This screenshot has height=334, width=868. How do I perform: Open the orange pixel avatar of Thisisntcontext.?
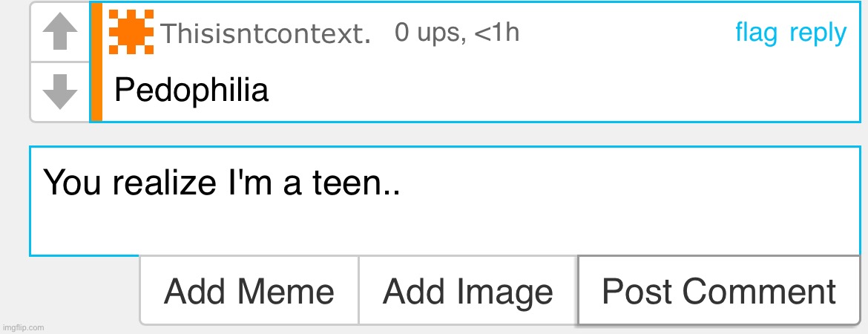[131, 32]
